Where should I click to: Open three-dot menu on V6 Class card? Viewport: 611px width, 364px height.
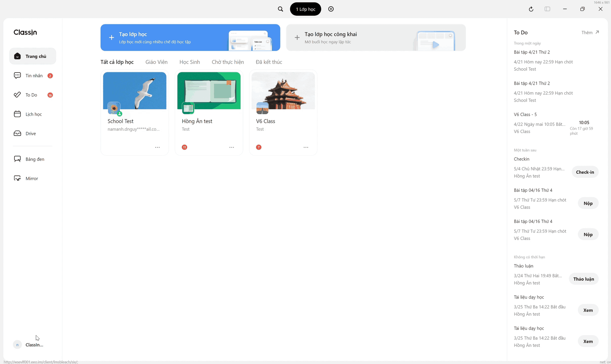point(306,147)
